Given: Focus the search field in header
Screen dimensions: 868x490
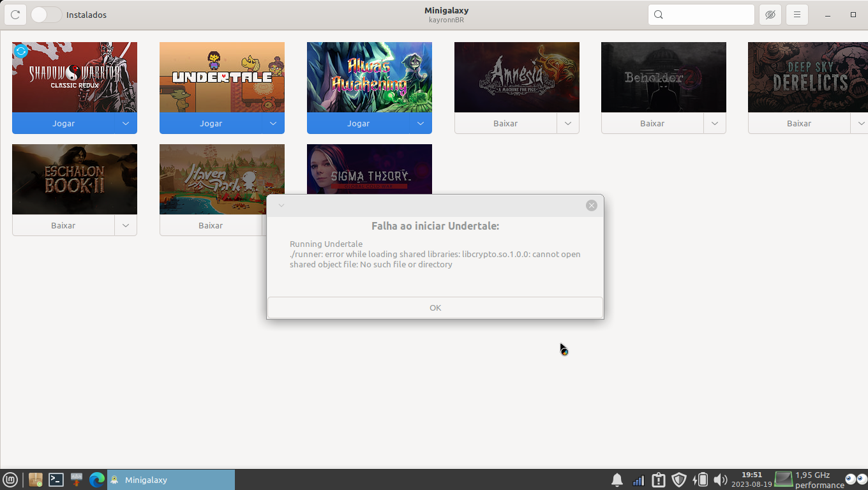Looking at the screenshot, I should [701, 15].
